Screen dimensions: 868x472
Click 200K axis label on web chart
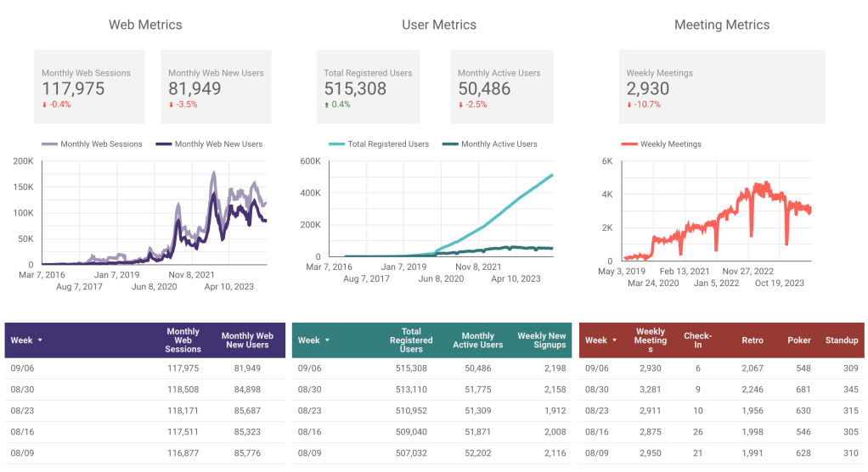[23, 161]
